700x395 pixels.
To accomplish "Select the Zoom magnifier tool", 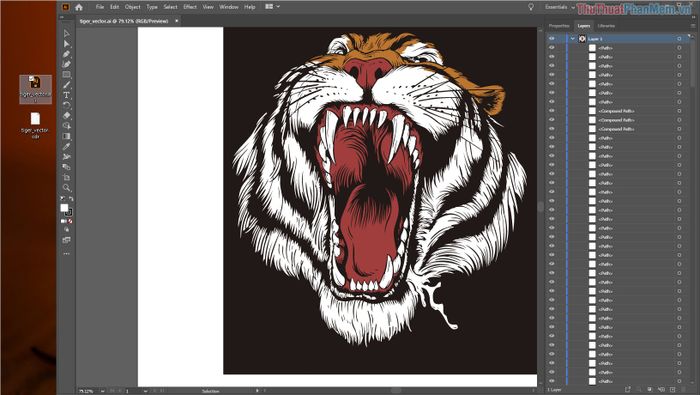I will point(67,187).
